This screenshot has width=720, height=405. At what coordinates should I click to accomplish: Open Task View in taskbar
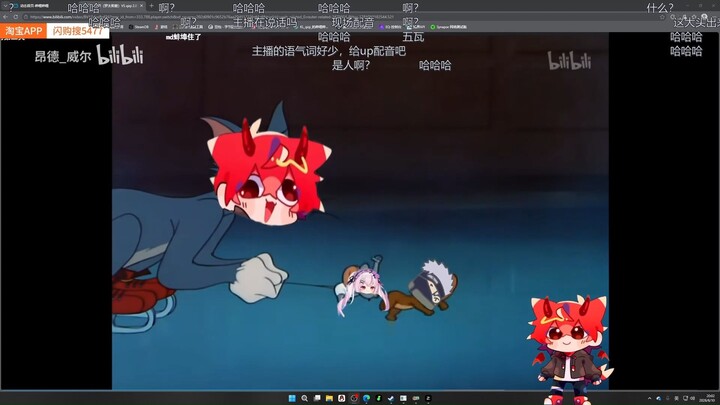point(317,398)
